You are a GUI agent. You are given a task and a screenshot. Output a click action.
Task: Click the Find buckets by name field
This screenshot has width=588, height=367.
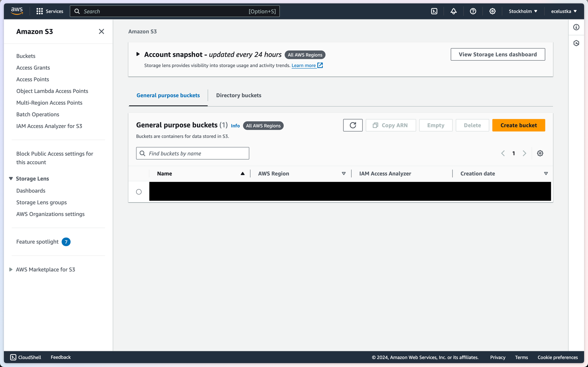[193, 153]
